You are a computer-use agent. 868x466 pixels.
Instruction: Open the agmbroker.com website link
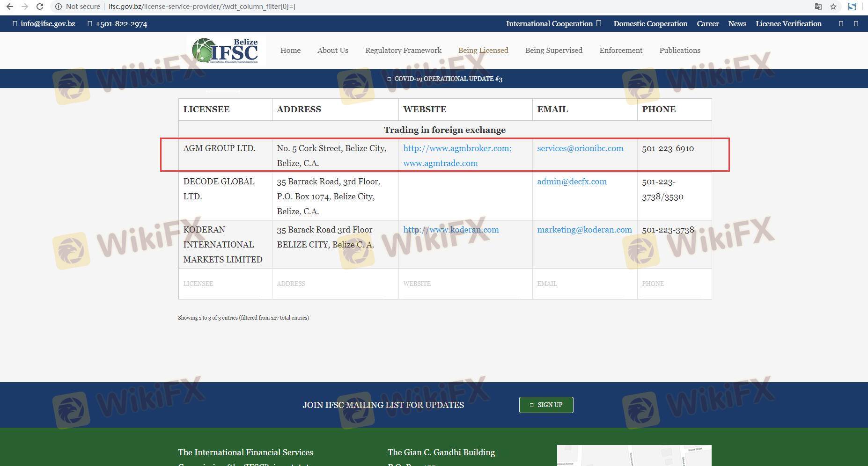click(x=457, y=148)
